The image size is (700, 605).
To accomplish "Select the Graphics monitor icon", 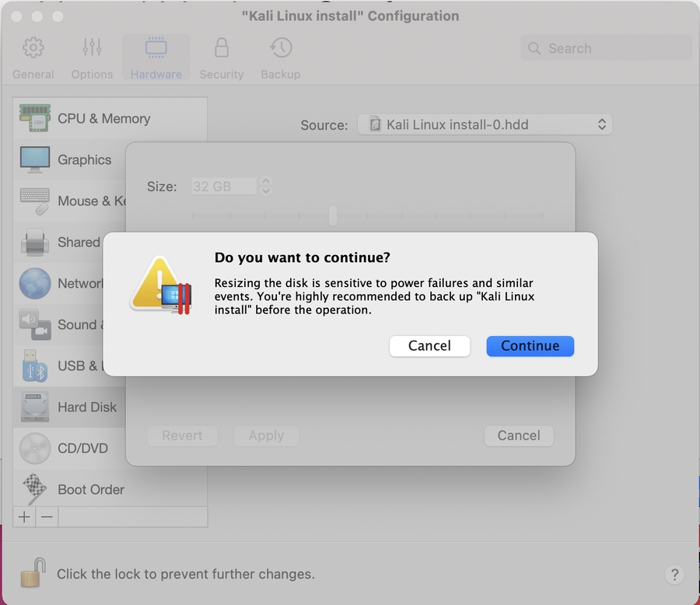I will [x=35, y=159].
